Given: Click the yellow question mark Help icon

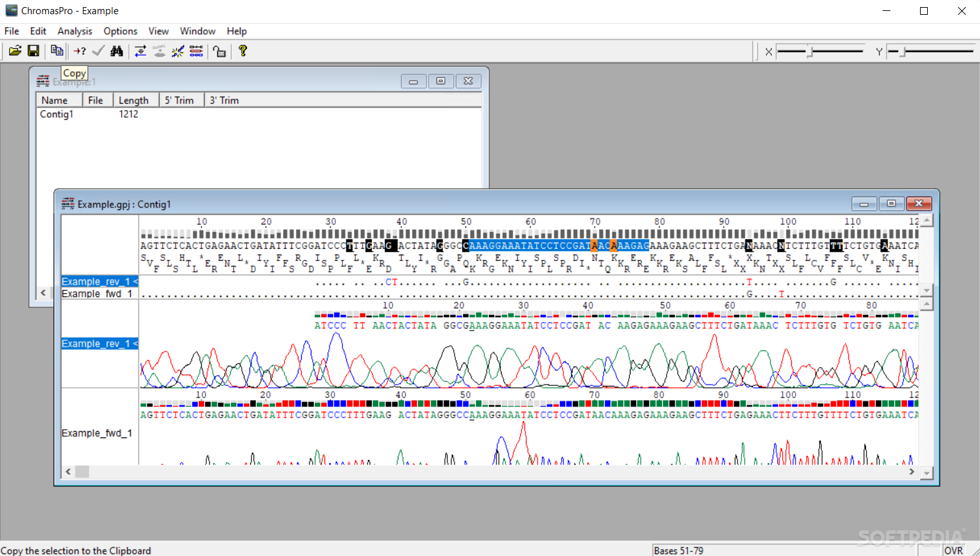Looking at the screenshot, I should point(243,51).
